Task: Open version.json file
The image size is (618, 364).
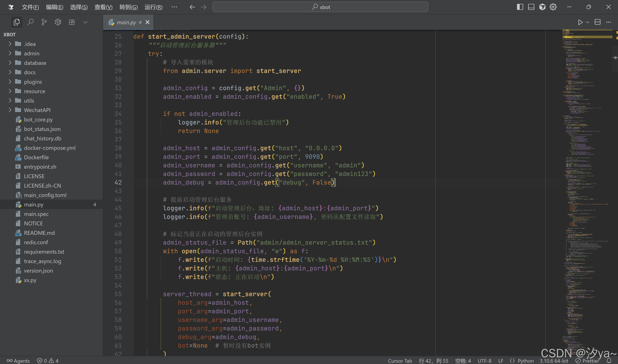Action: 51,271
